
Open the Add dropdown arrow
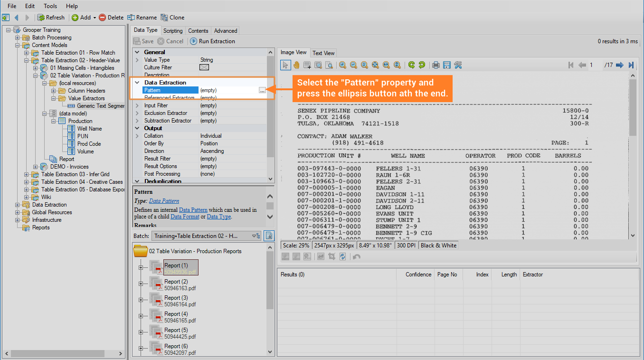click(95, 18)
